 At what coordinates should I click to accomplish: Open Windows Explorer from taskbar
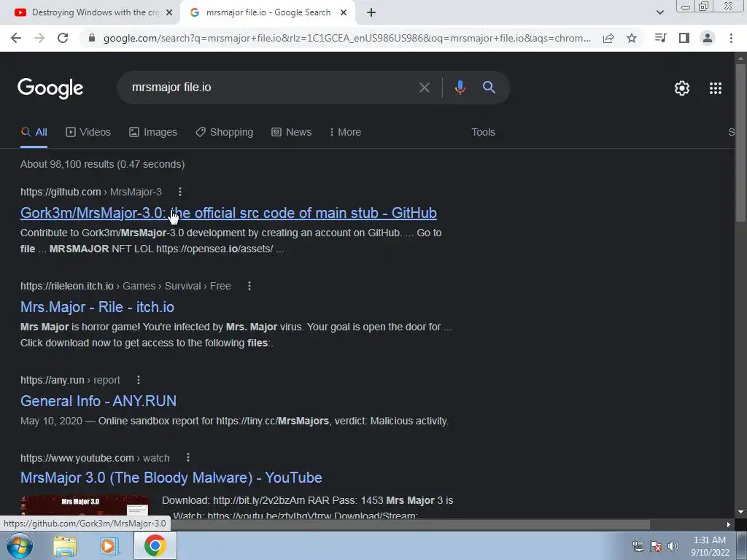point(65,546)
